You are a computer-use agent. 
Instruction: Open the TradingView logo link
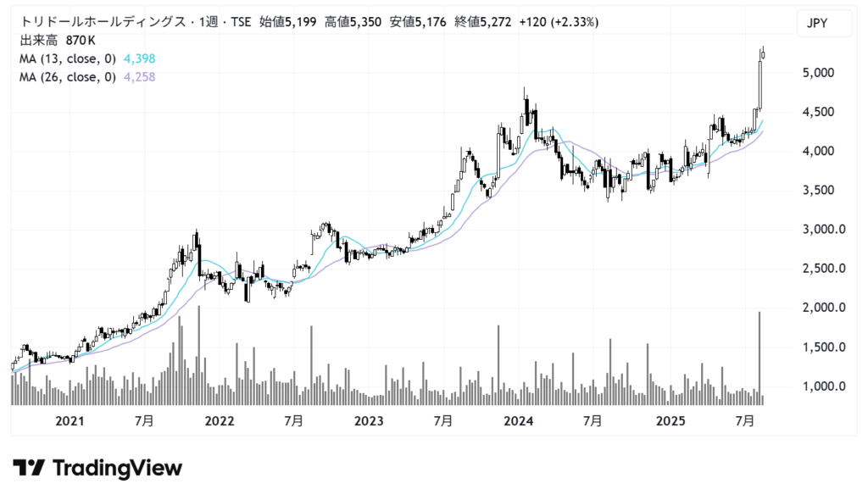[97, 468]
